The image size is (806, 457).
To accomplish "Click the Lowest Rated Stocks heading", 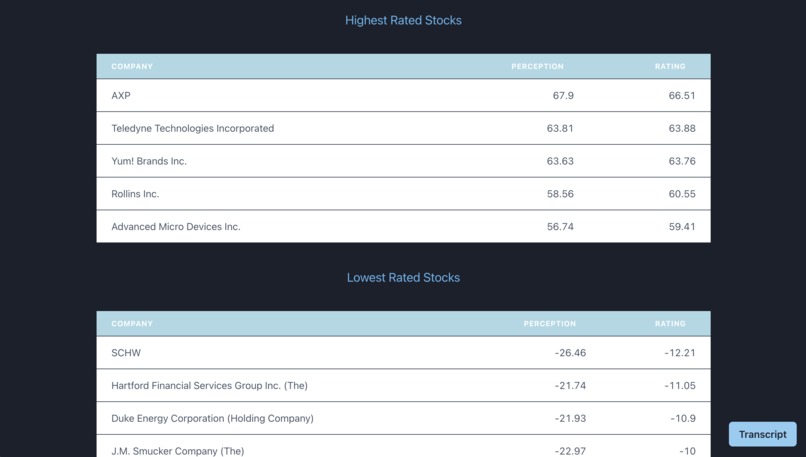I will pos(403,278).
